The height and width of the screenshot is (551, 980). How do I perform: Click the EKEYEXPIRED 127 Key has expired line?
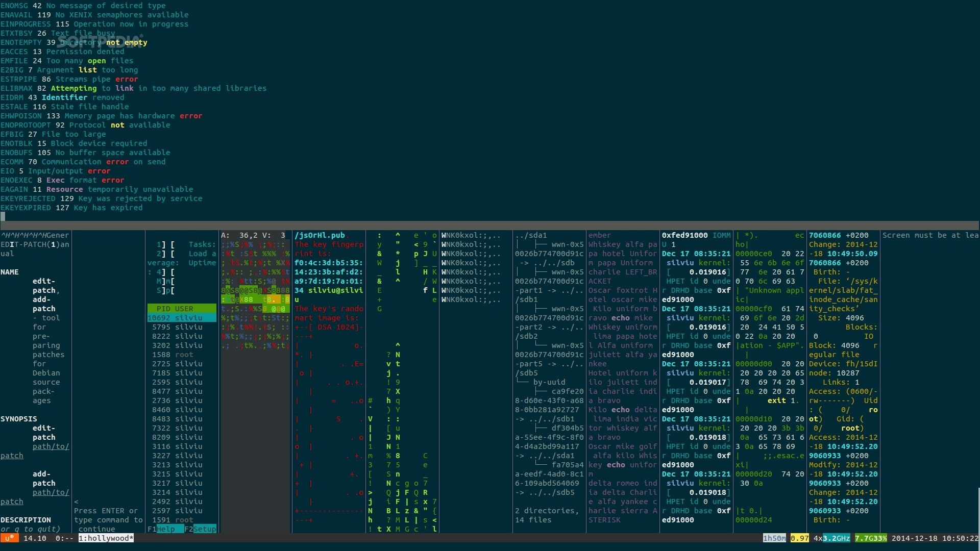click(71, 208)
